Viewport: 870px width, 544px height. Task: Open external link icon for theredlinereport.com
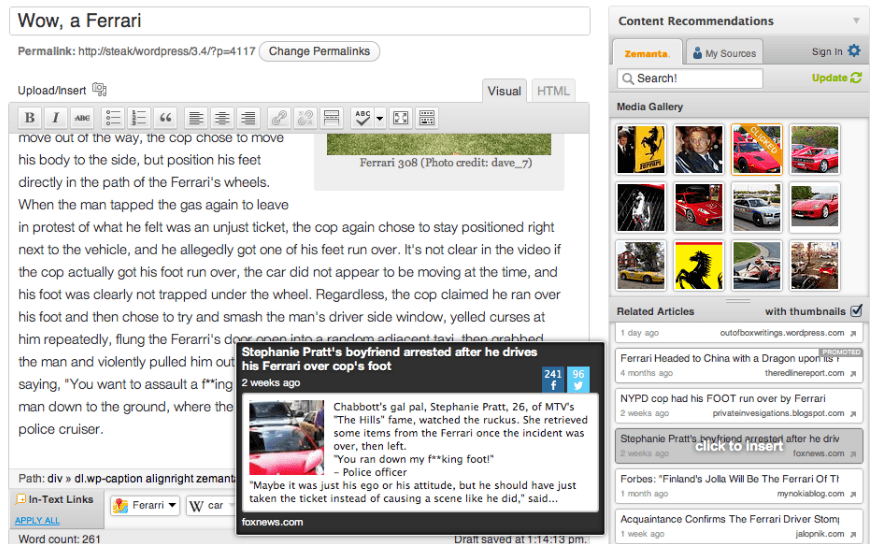click(853, 374)
